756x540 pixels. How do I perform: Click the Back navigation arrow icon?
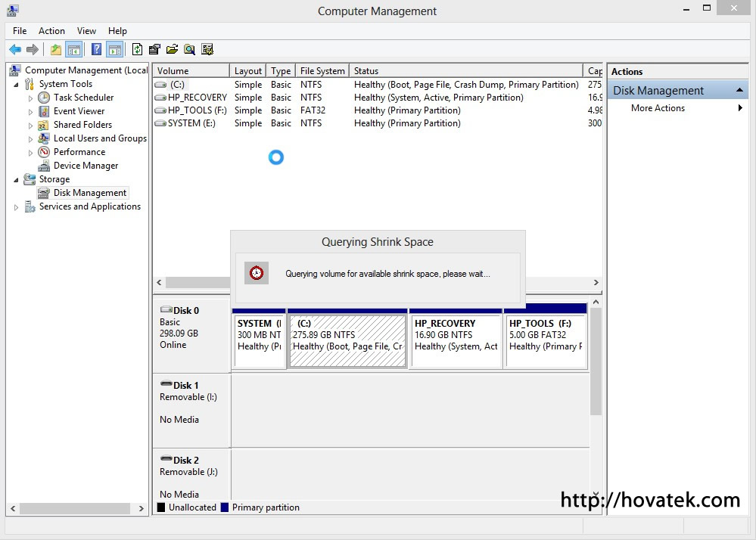pyautogui.click(x=15, y=48)
